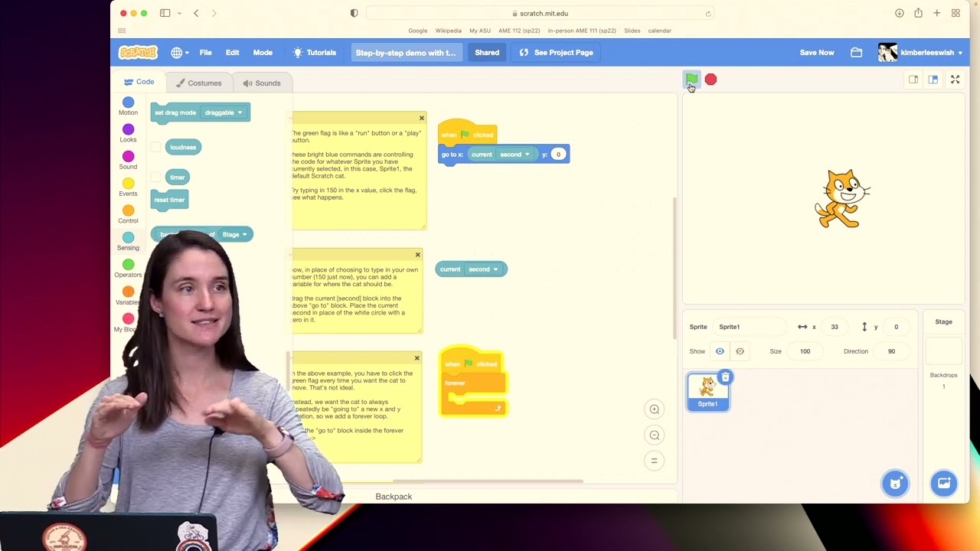Select the Events block category
The height and width of the screenshot is (551, 980).
[128, 187]
